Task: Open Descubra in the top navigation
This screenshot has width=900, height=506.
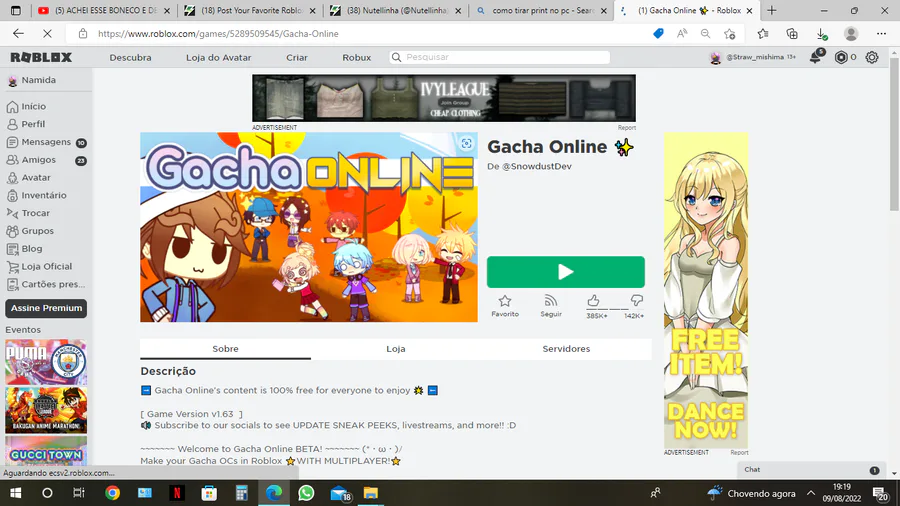Action: click(130, 57)
